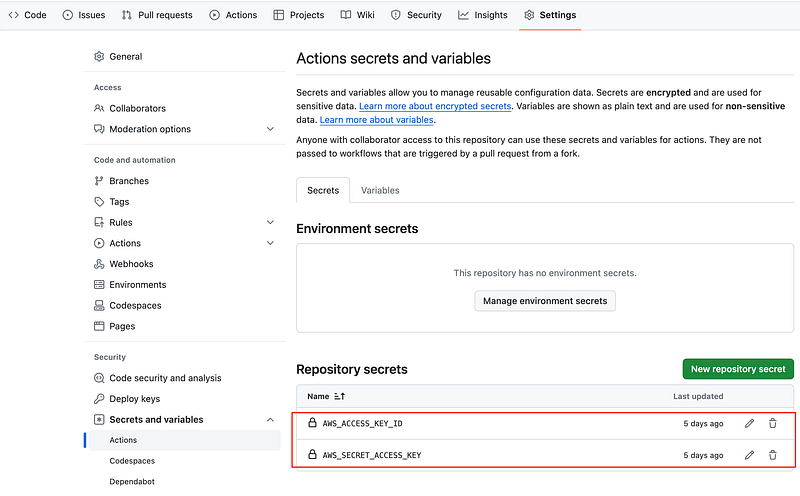Open the Issues tab

coord(84,15)
